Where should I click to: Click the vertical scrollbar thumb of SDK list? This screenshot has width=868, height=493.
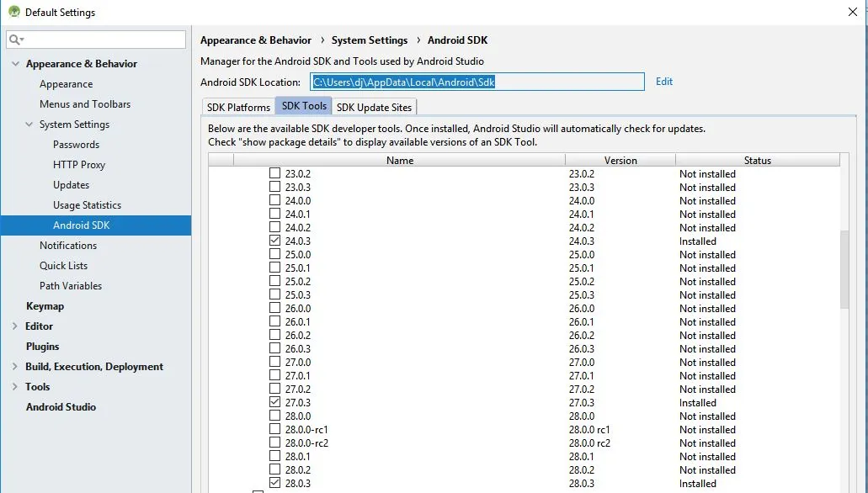coord(844,269)
